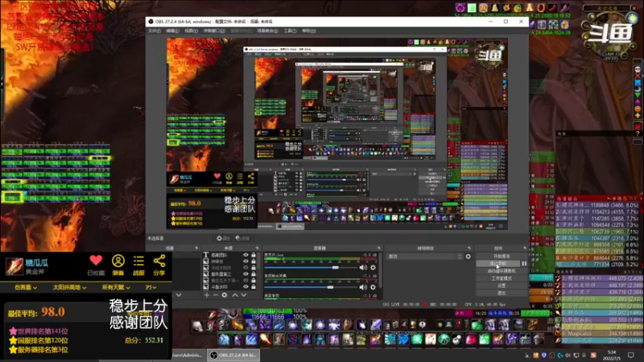Screen dimensions: 644x362
Task: Expand the P5 phase dropdown
Action: 151,288
